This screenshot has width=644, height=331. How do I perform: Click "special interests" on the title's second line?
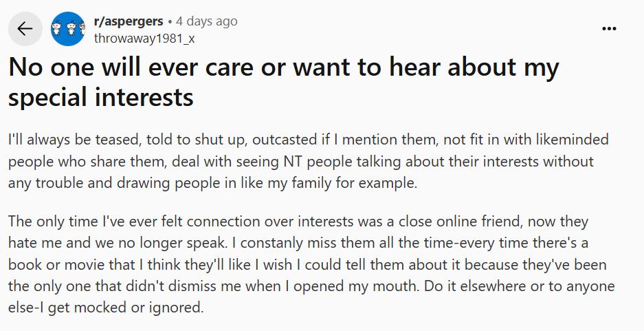[x=101, y=98]
